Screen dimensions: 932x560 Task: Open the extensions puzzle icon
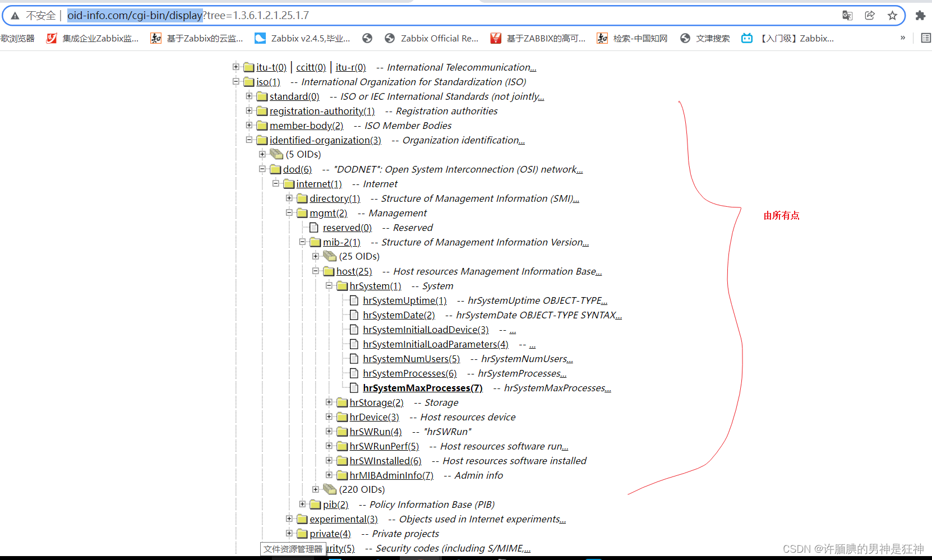point(920,16)
